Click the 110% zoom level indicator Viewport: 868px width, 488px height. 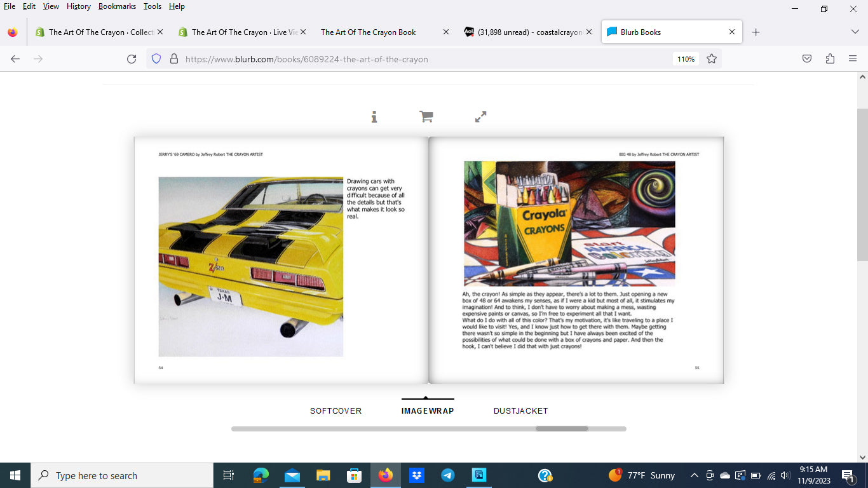[x=686, y=59]
